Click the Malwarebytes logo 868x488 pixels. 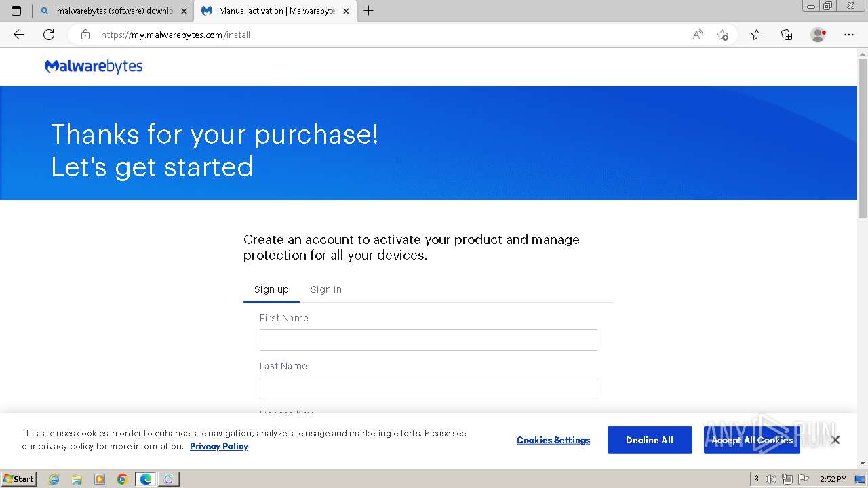(x=94, y=66)
